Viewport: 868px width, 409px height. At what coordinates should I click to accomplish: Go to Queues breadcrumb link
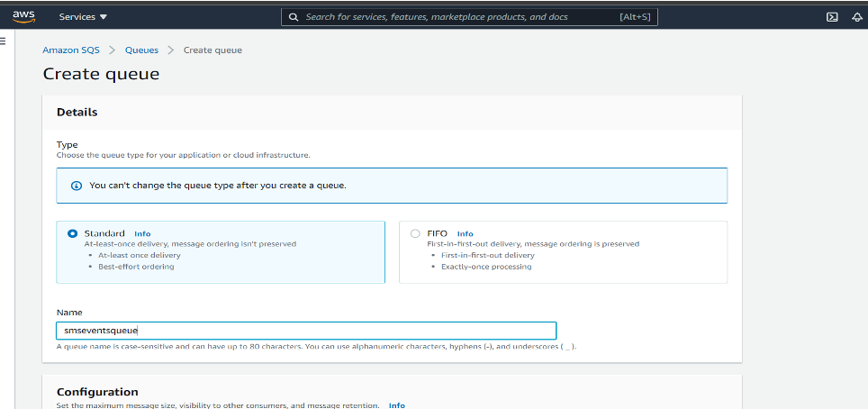click(141, 50)
